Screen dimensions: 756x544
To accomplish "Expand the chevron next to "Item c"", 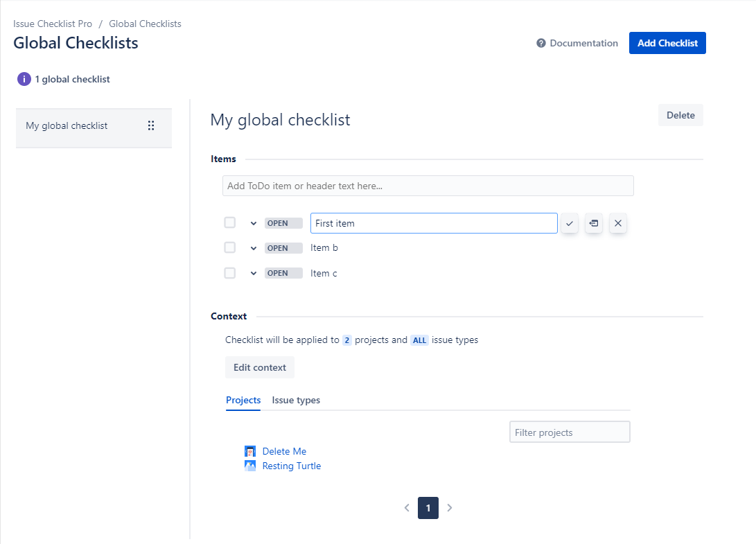I will (253, 272).
